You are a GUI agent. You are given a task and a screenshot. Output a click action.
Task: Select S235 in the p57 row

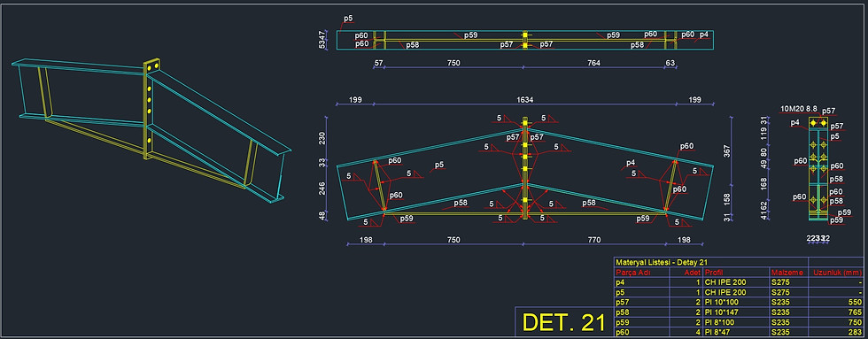point(780,302)
